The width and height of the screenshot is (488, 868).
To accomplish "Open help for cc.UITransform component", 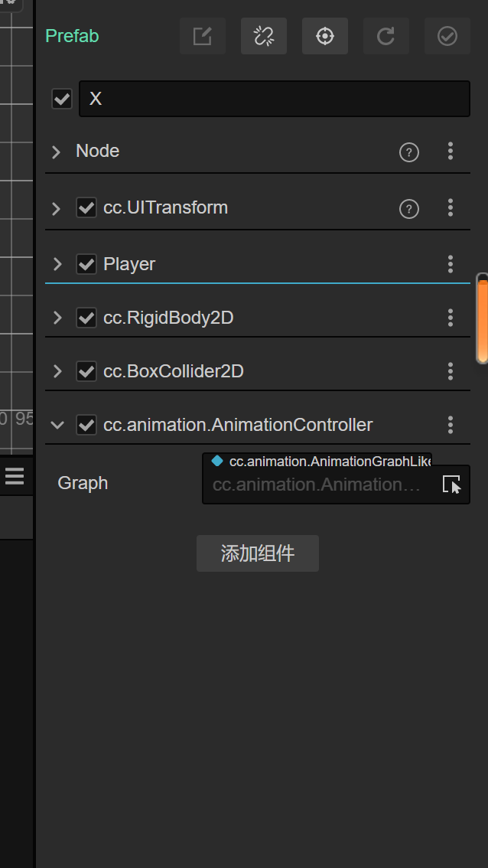I will click(409, 208).
